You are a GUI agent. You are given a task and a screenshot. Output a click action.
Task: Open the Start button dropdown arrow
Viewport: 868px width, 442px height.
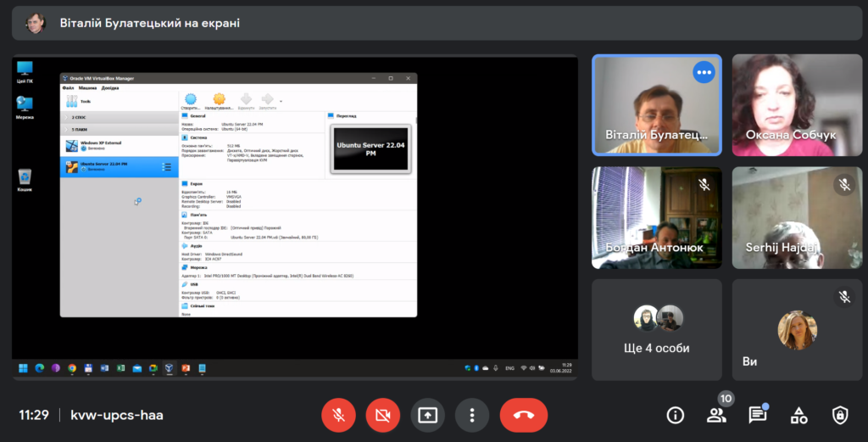coord(281,101)
